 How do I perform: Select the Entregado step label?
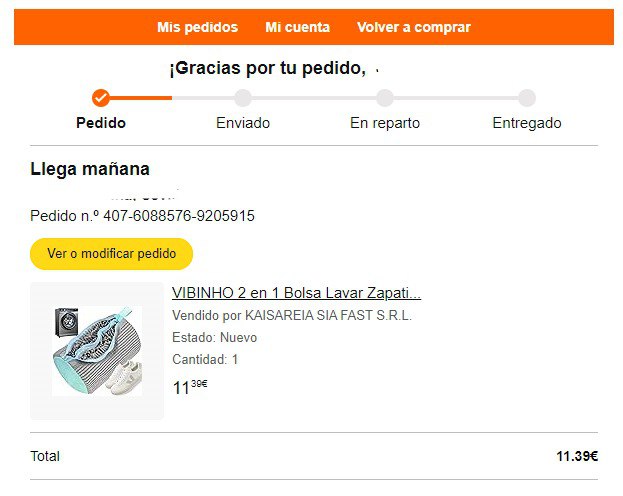point(527,123)
